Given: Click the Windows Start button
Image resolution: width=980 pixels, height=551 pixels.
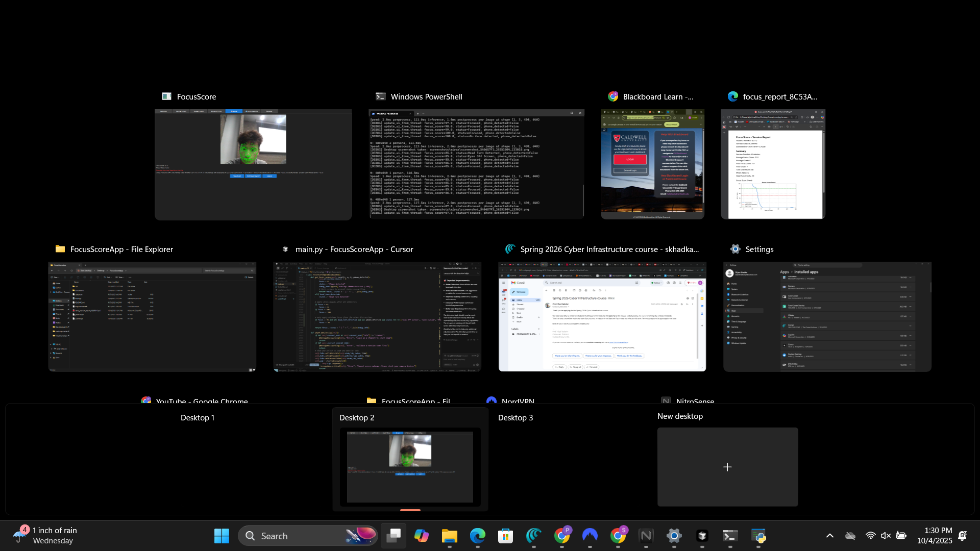Looking at the screenshot, I should (x=222, y=536).
